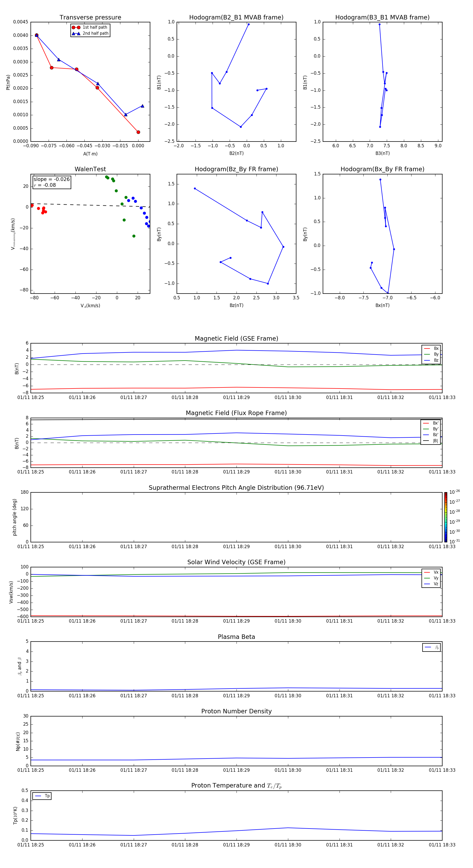Click the lowest green dot in WalenTest plot
The image size is (473, 868).
(x=134, y=236)
